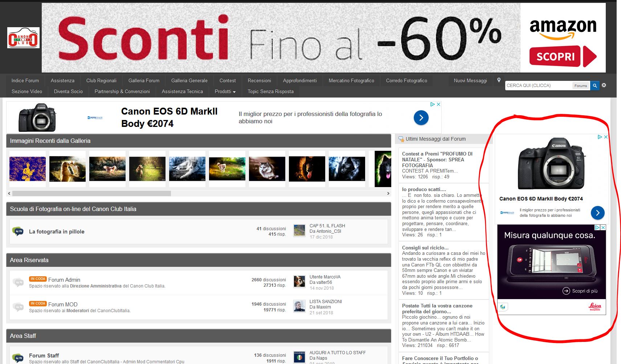Click forum icon beside Forum Staff
The height and width of the screenshot is (364, 621).
18,358
